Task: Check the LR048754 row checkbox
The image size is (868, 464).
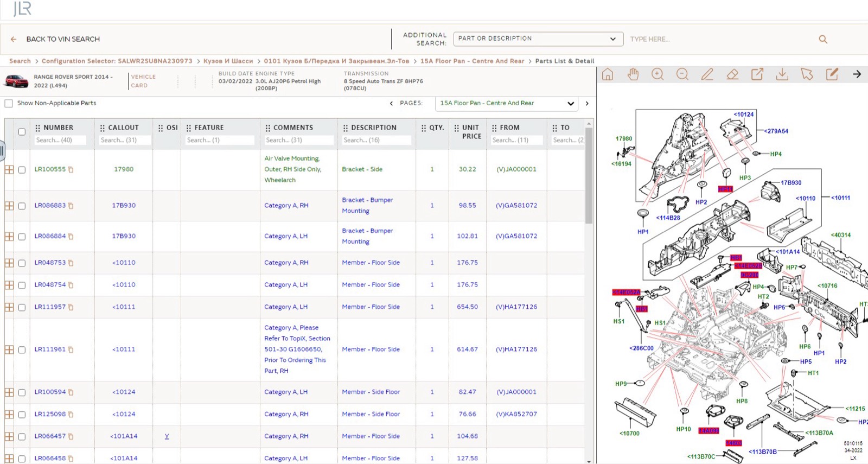Action: 22,285
